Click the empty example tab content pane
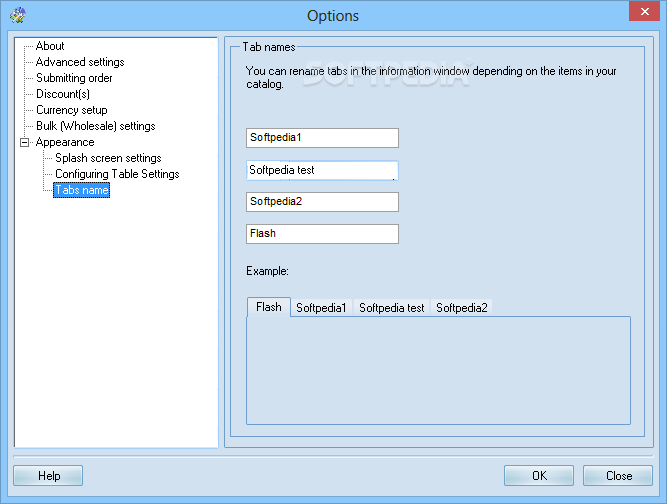667x504 pixels. click(x=438, y=370)
